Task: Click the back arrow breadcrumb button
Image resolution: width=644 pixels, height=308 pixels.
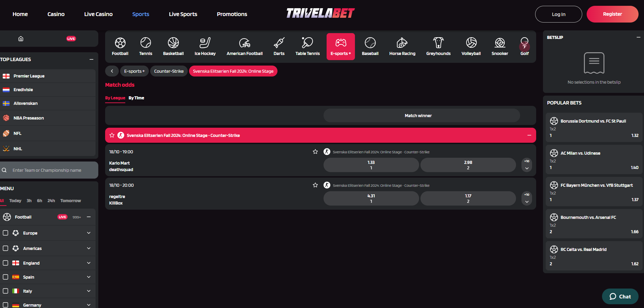Action: point(112,71)
